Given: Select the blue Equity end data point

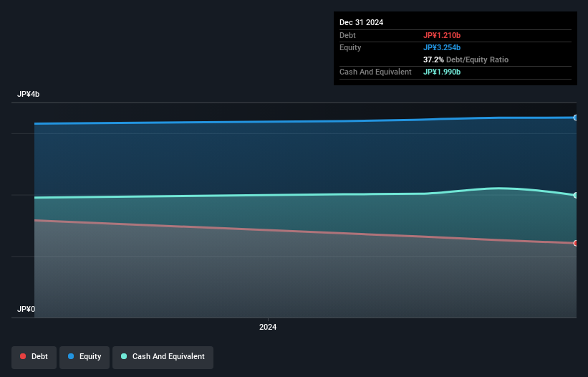Looking at the screenshot, I should [576, 118].
